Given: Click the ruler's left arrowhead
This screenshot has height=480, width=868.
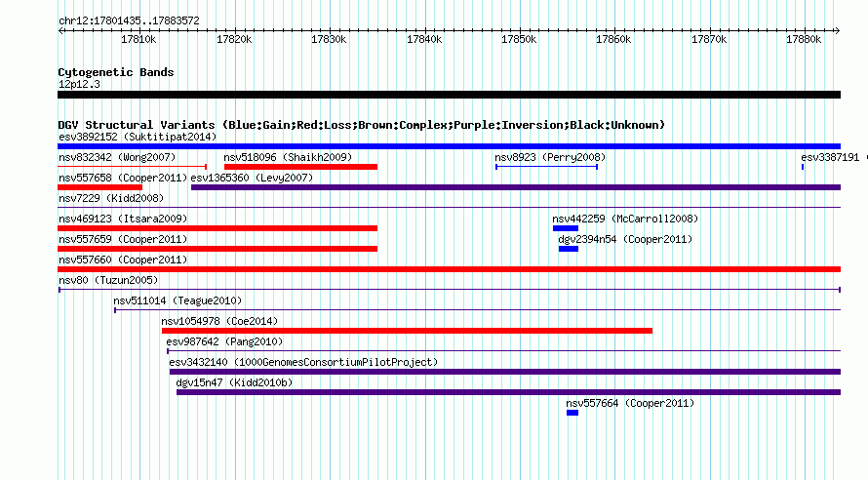Looking at the screenshot, I should 60,31.
